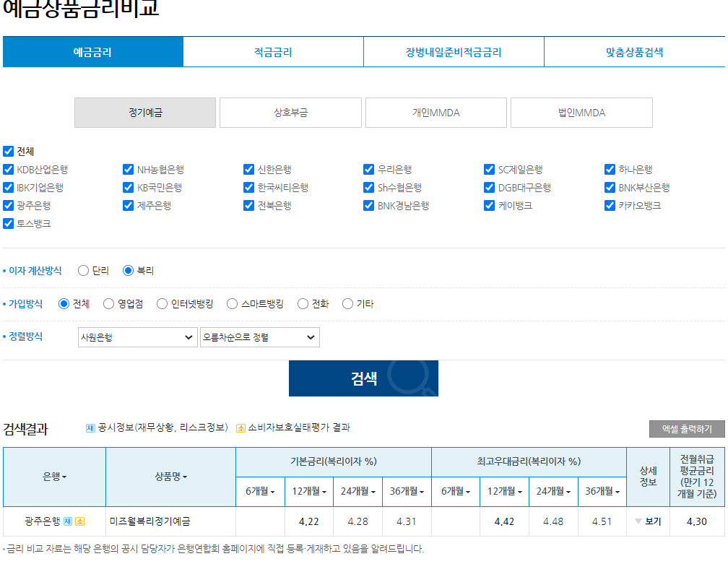Sort 최고우대금리 by 24개월 column
Viewport: 728px width, 564px height.
[553, 491]
